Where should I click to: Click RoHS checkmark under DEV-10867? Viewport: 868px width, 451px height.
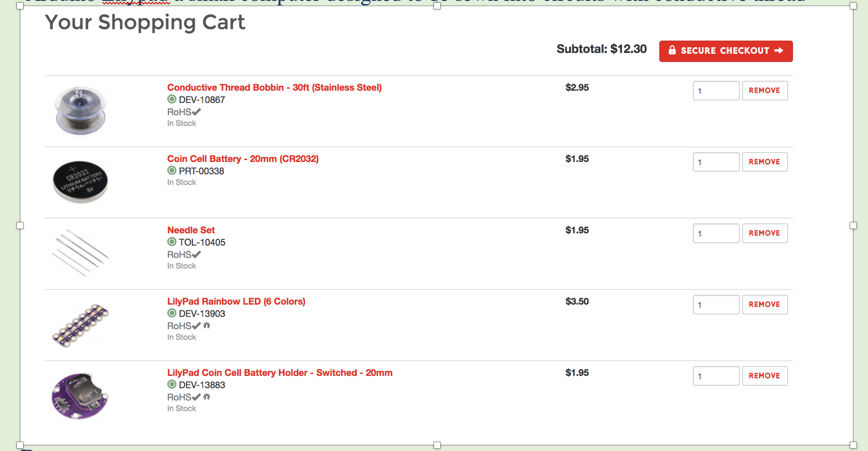tap(197, 112)
